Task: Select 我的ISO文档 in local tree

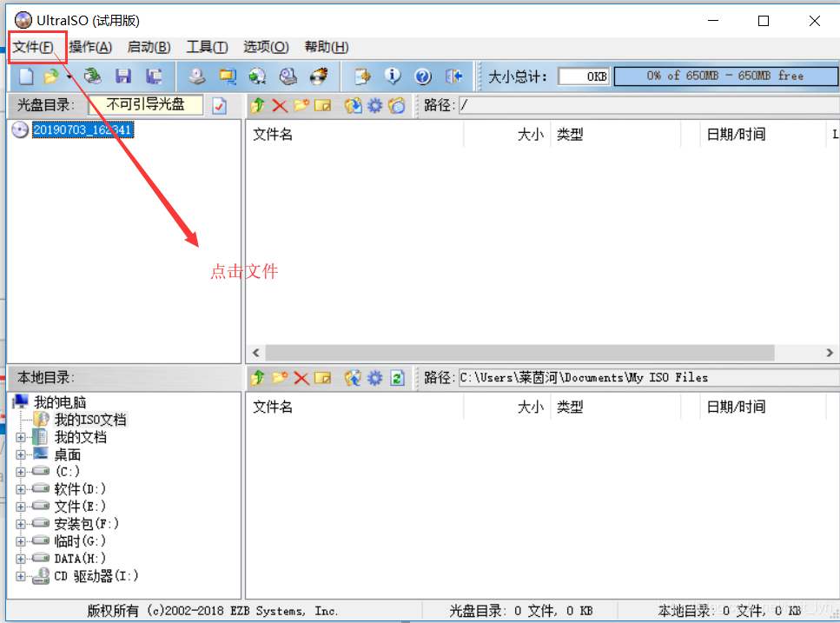Action: [x=90, y=420]
